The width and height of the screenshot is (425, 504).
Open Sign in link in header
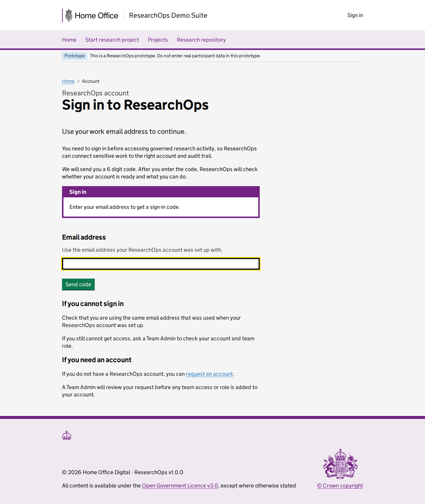(355, 15)
